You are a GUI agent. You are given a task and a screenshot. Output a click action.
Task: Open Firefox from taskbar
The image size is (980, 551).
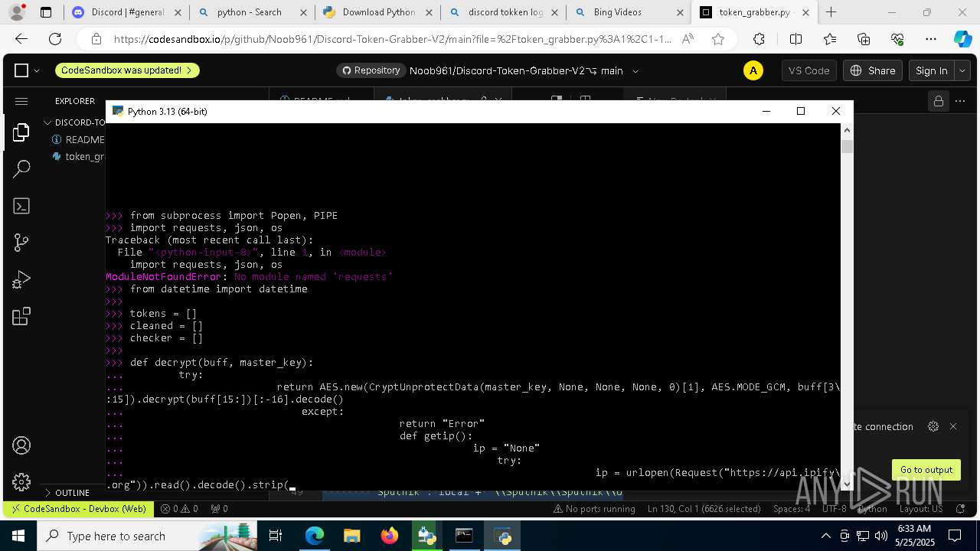390,536
